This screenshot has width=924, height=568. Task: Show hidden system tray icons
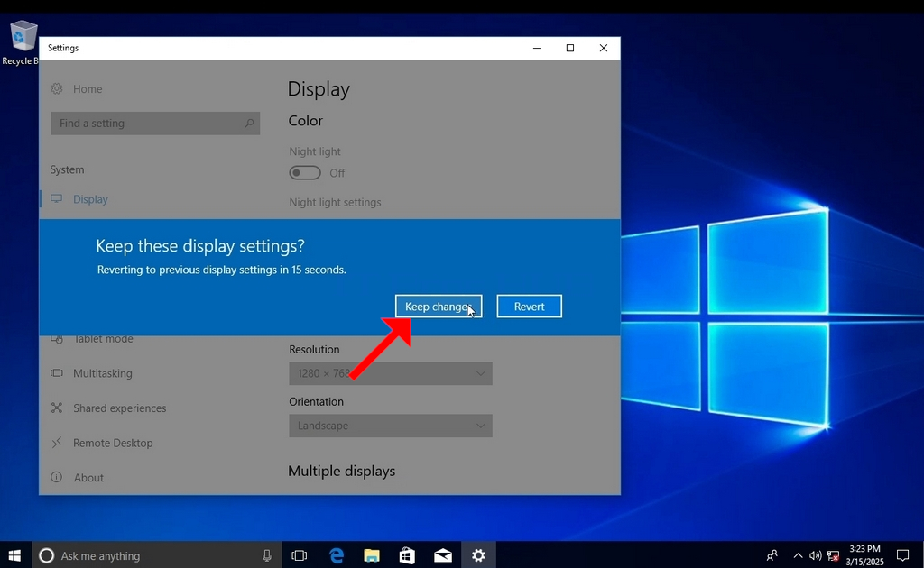[x=798, y=555]
